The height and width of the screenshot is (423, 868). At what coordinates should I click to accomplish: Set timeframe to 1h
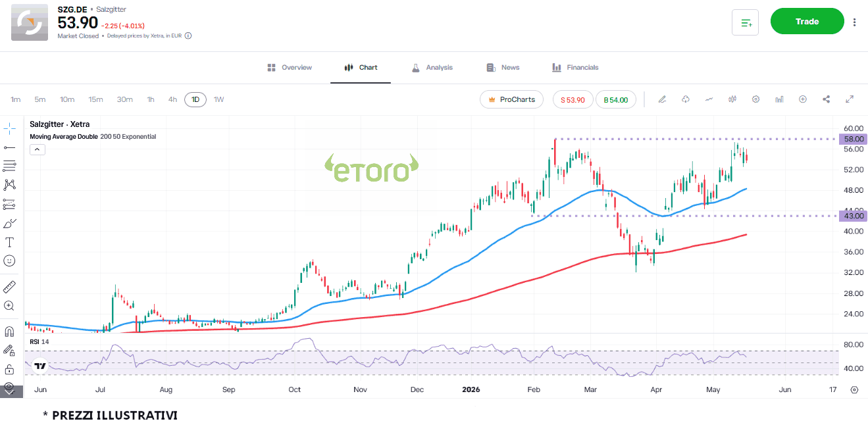[x=151, y=100]
